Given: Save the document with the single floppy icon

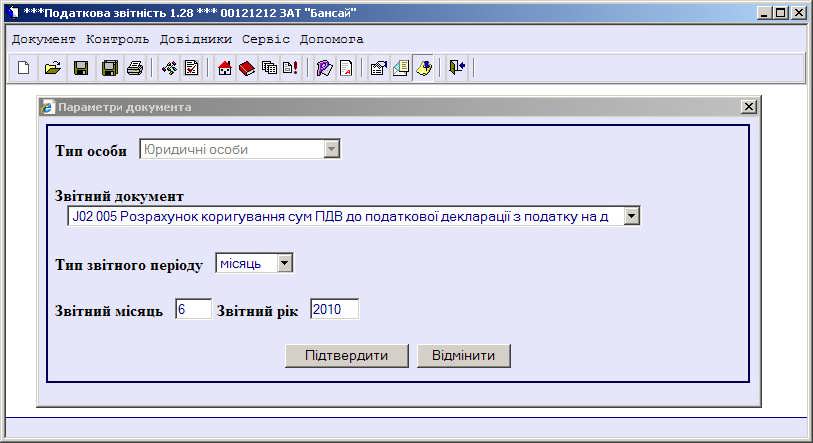Looking at the screenshot, I should tap(81, 68).
